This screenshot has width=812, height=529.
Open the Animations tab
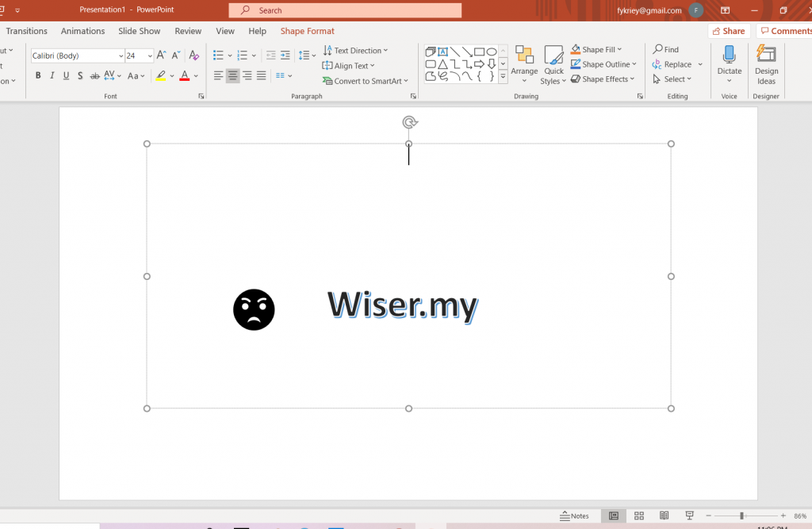point(82,31)
